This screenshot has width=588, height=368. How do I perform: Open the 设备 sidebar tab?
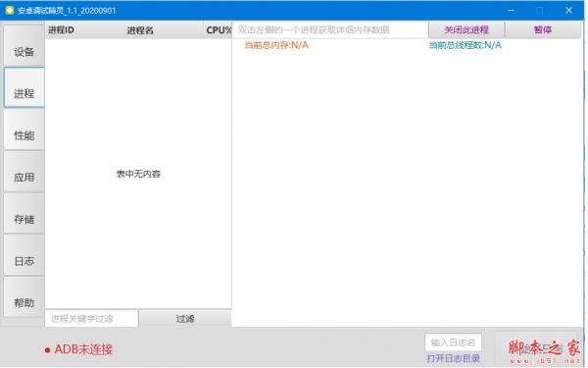tap(24, 46)
